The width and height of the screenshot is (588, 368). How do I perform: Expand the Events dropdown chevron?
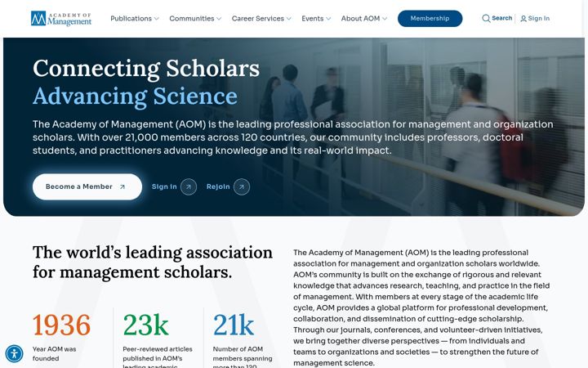tap(328, 18)
